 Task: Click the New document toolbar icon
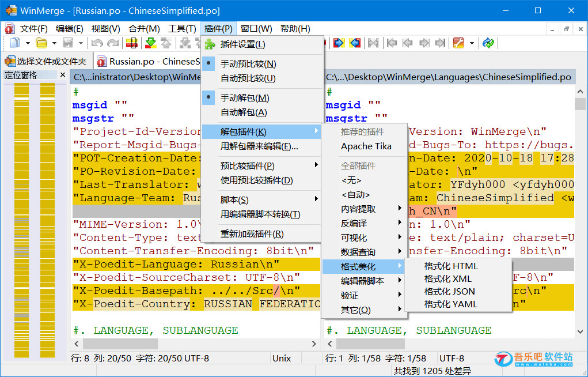coord(14,43)
